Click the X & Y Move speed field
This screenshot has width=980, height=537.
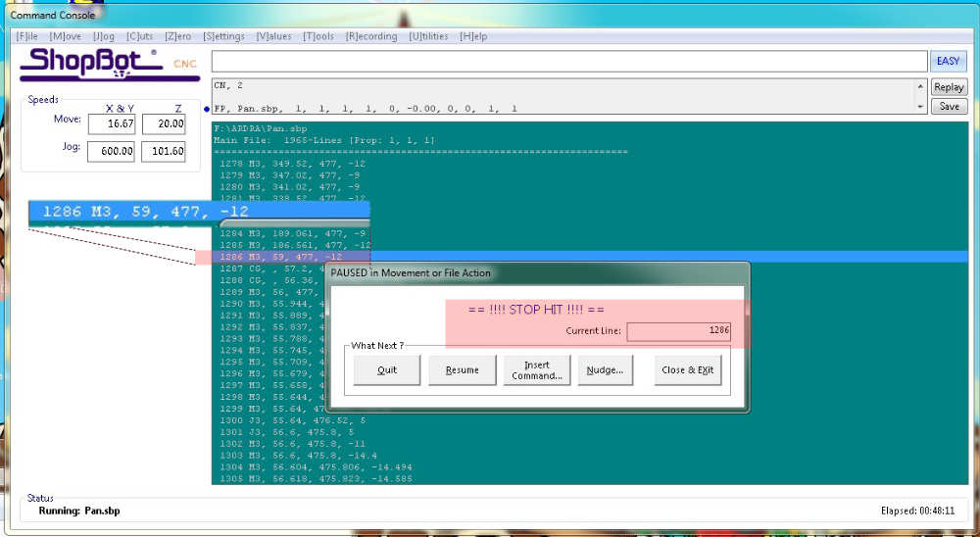[x=112, y=123]
